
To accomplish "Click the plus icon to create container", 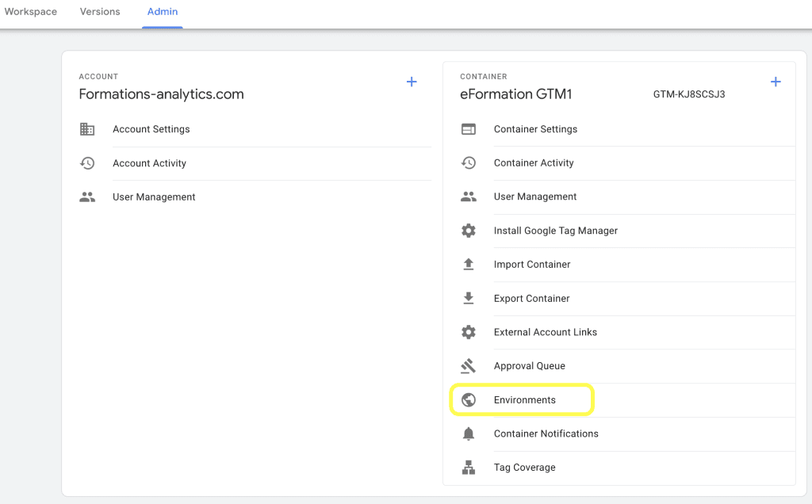I will tap(776, 82).
